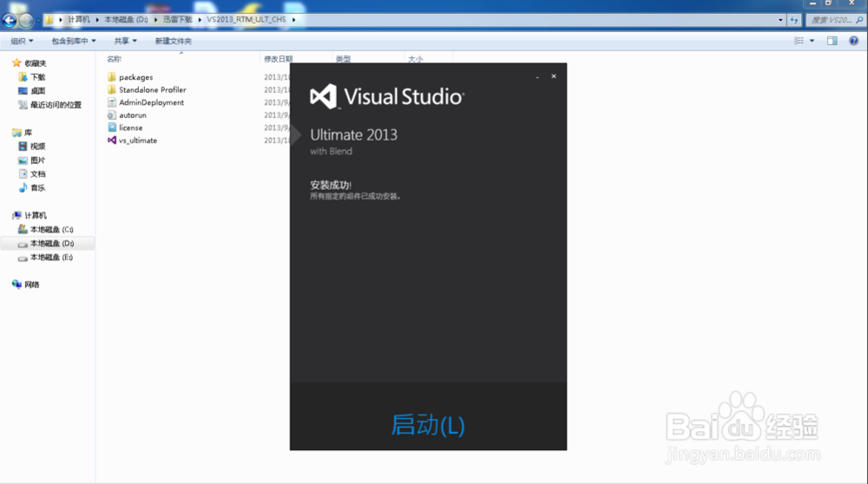Select the AdminDeployment file
Viewport: 868px width, 484px height.
[x=146, y=102]
